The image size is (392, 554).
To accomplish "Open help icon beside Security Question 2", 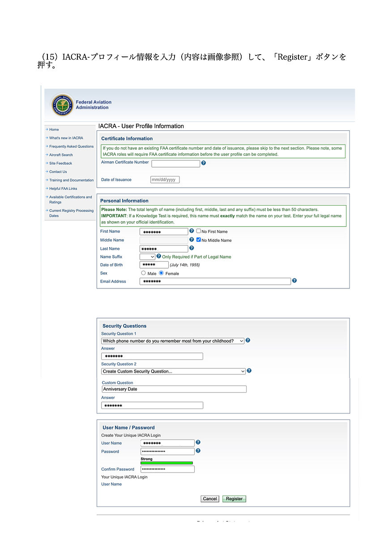I will coord(249,371).
